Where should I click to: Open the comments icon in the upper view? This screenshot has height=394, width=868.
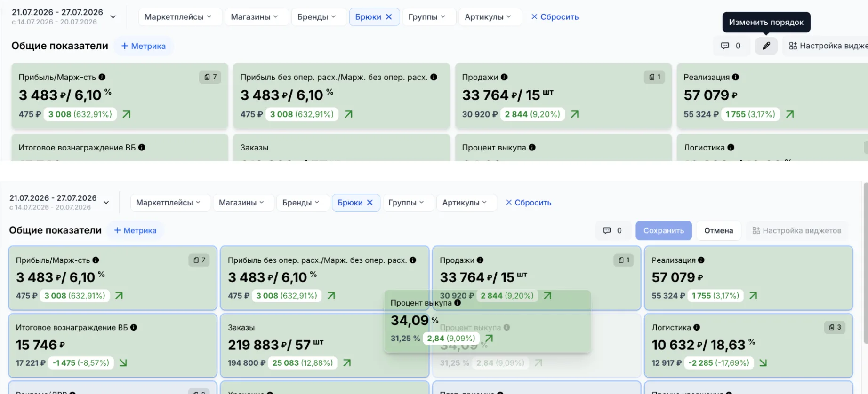[x=725, y=46]
